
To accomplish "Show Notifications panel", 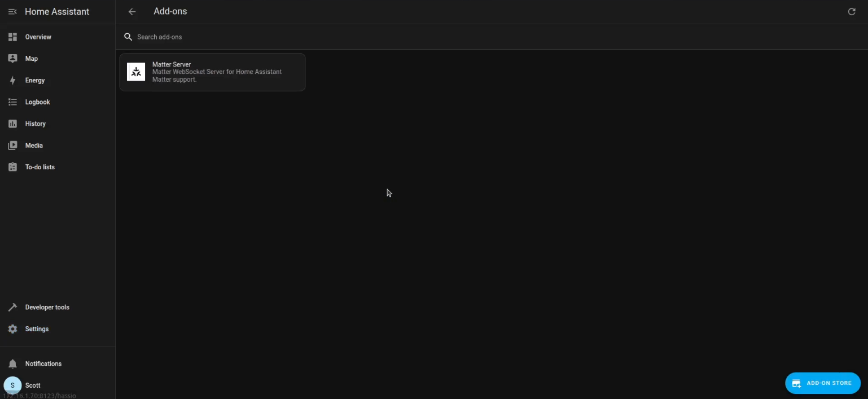I will (58, 364).
